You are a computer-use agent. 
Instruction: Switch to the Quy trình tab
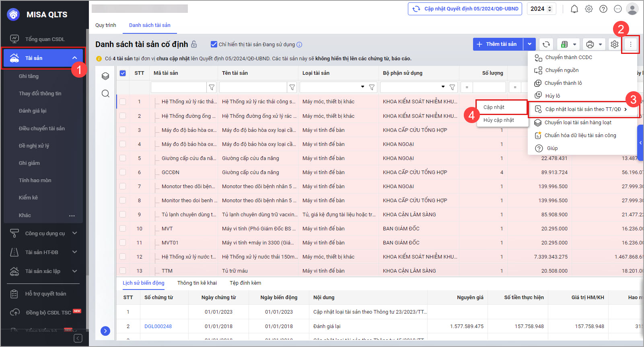(106, 25)
